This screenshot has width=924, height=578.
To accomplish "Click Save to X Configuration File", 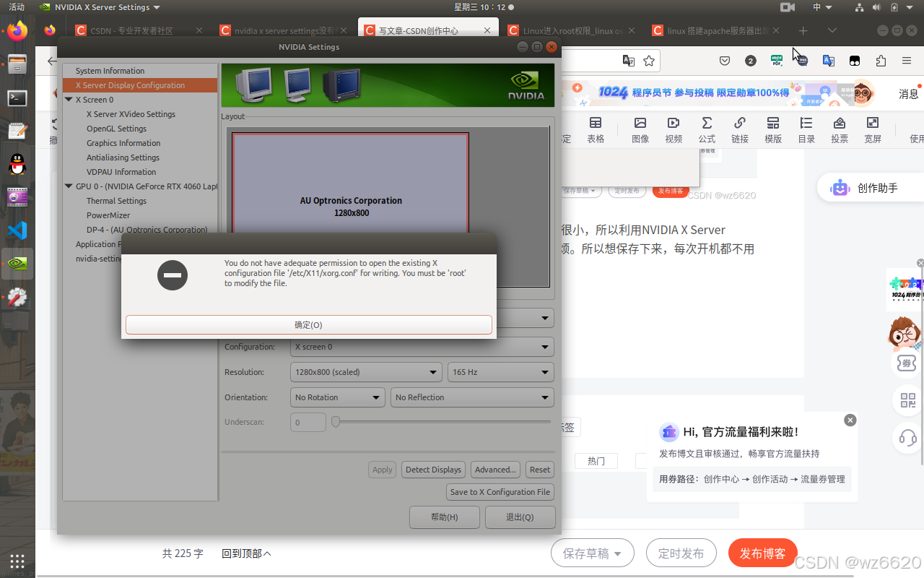I will (500, 492).
